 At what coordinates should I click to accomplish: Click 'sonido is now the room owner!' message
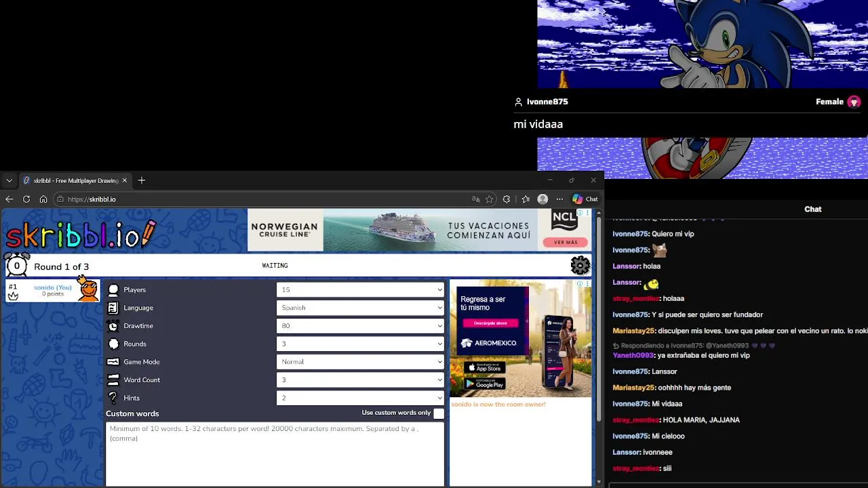click(498, 405)
